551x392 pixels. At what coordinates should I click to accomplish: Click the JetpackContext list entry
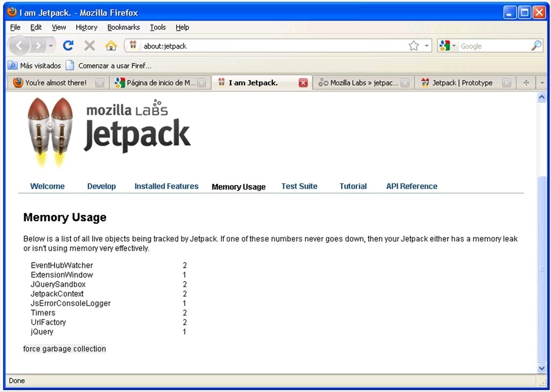pyautogui.click(x=57, y=293)
